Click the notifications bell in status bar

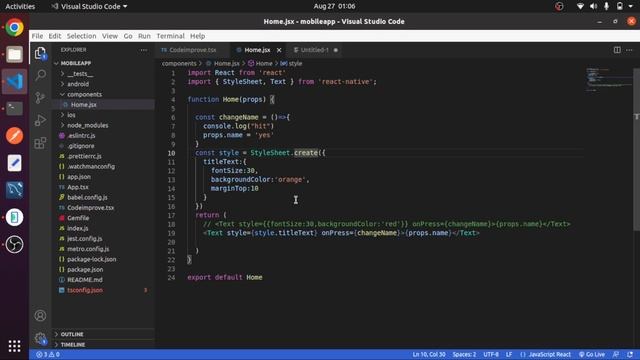630,355
